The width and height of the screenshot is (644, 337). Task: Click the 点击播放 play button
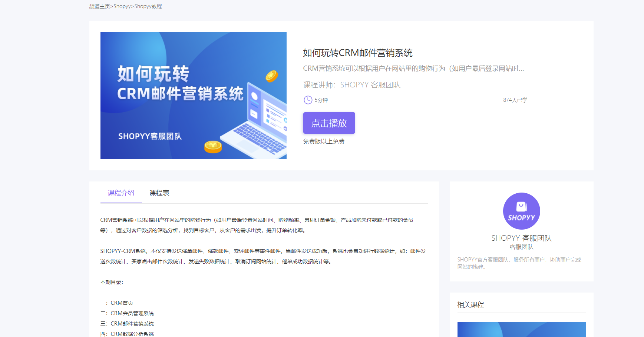(329, 123)
